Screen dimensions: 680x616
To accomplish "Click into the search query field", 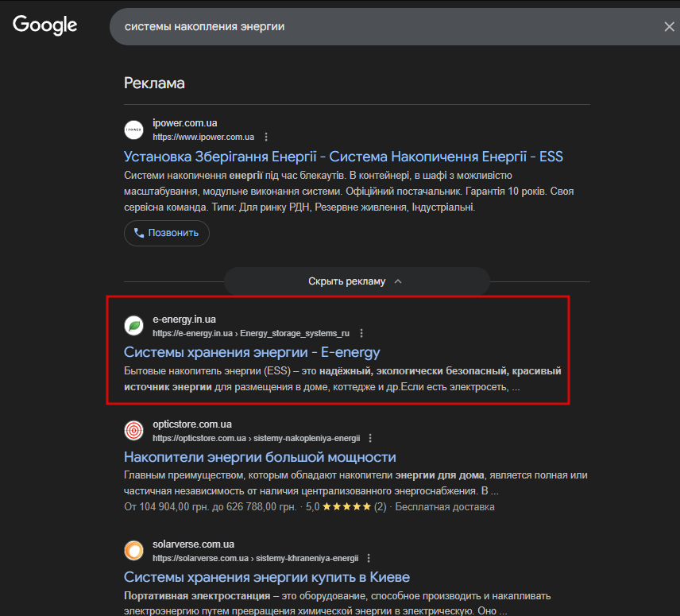I will tap(381, 27).
